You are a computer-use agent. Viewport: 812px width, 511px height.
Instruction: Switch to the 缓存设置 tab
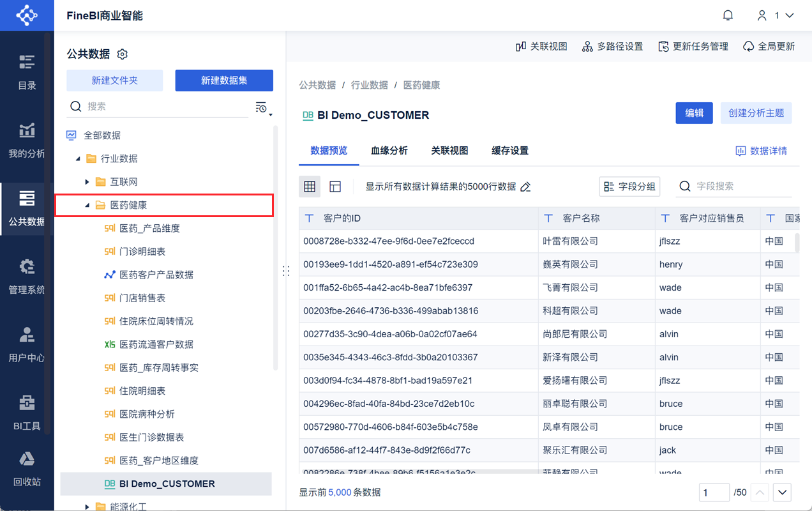(x=510, y=151)
